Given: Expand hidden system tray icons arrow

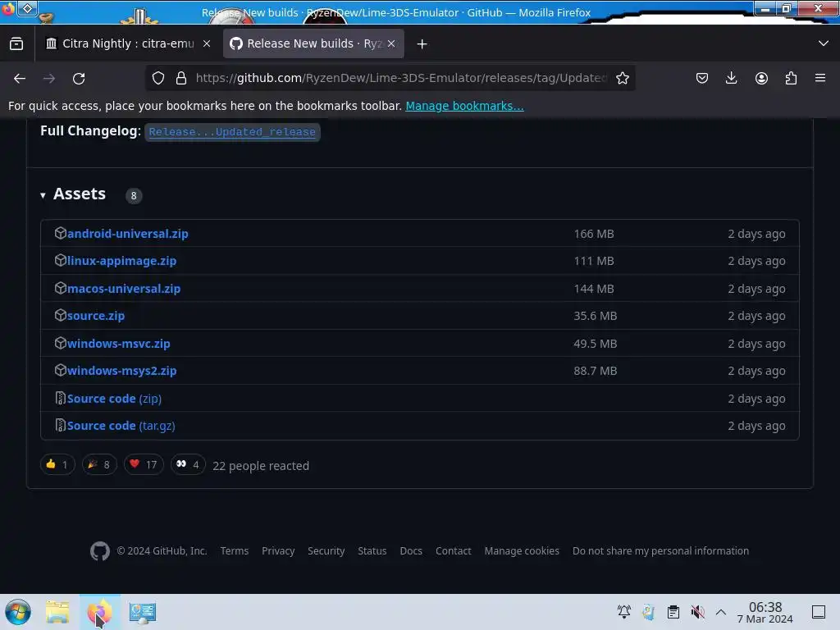Looking at the screenshot, I should (x=721, y=612).
